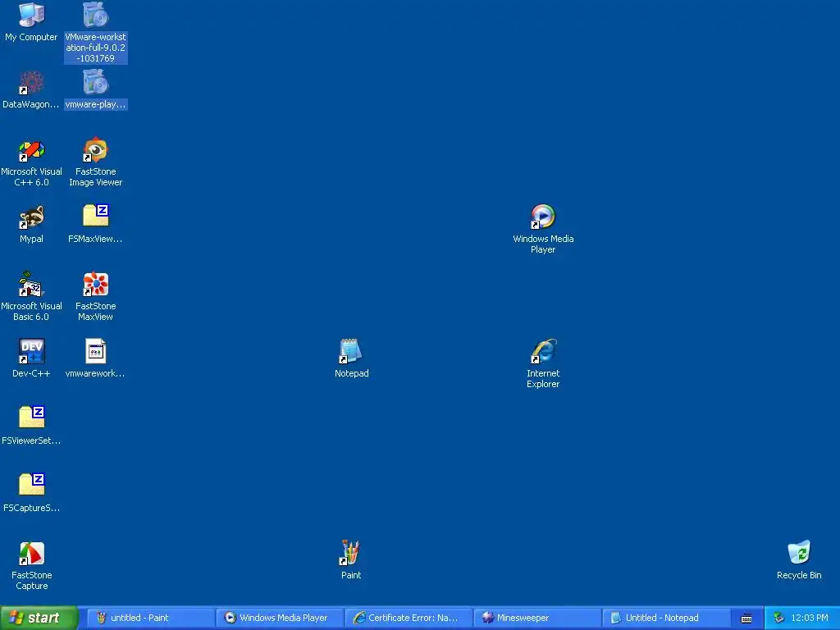Viewport: 840px width, 630px height.
Task: Switch to Untitled - Notepad taskbar button
Action: pos(666,618)
